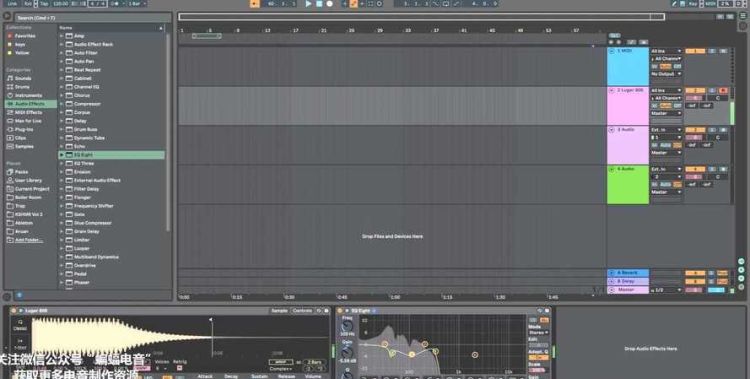Viewport: 750px width, 379px height.
Task: Open 1 MIDI All Ins input dropdown
Action: [666, 51]
